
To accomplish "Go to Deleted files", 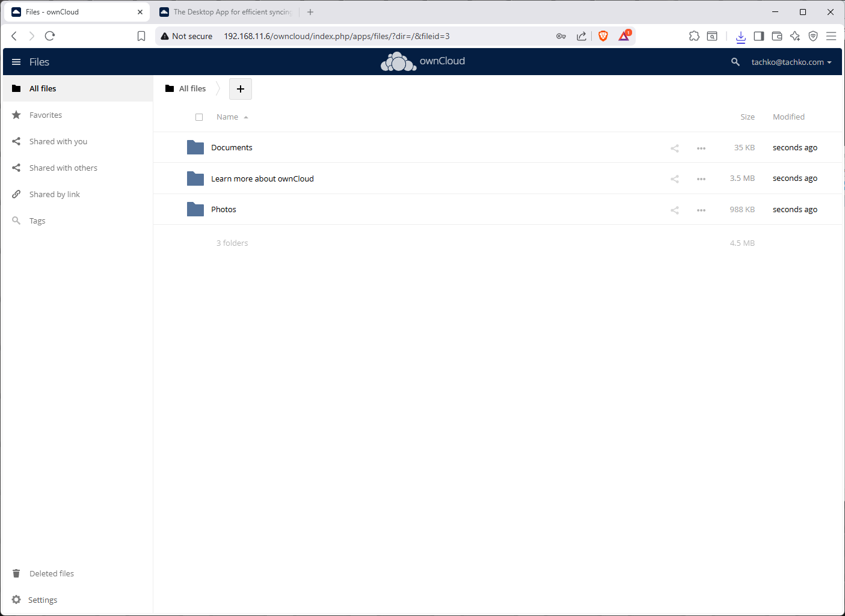I will pos(52,573).
